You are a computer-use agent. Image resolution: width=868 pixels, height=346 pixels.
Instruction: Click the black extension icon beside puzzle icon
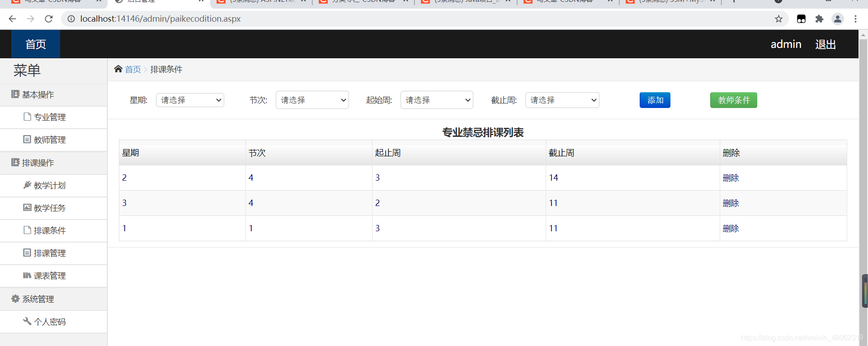801,19
